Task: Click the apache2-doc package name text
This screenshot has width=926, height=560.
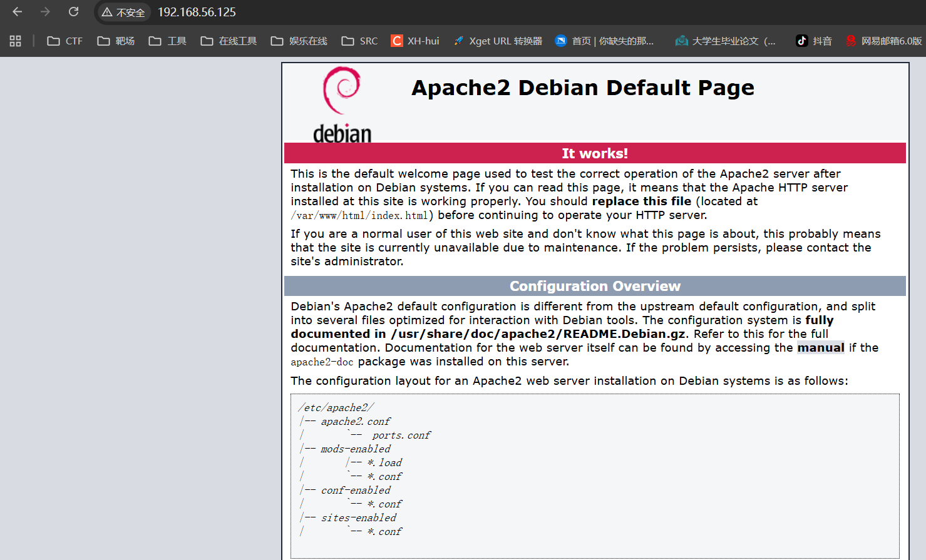Action: click(x=322, y=362)
